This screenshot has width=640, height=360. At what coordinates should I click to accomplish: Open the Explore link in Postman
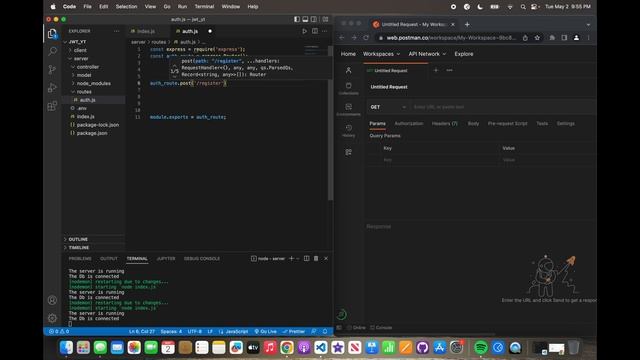[464, 54]
